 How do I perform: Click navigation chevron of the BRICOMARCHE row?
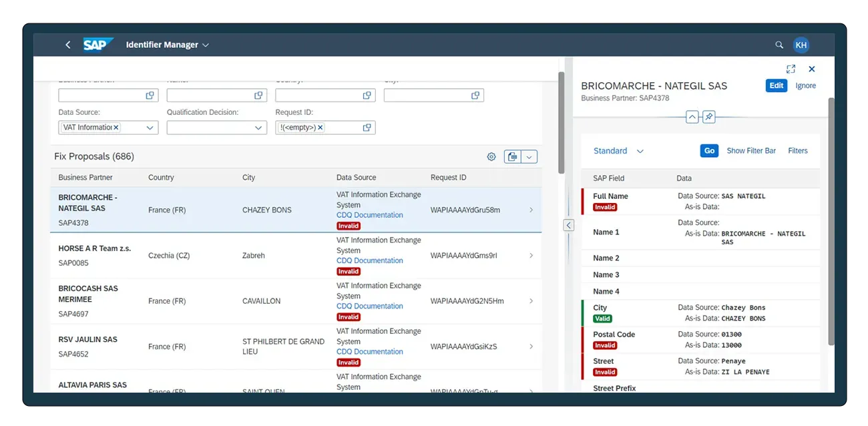pos(531,210)
